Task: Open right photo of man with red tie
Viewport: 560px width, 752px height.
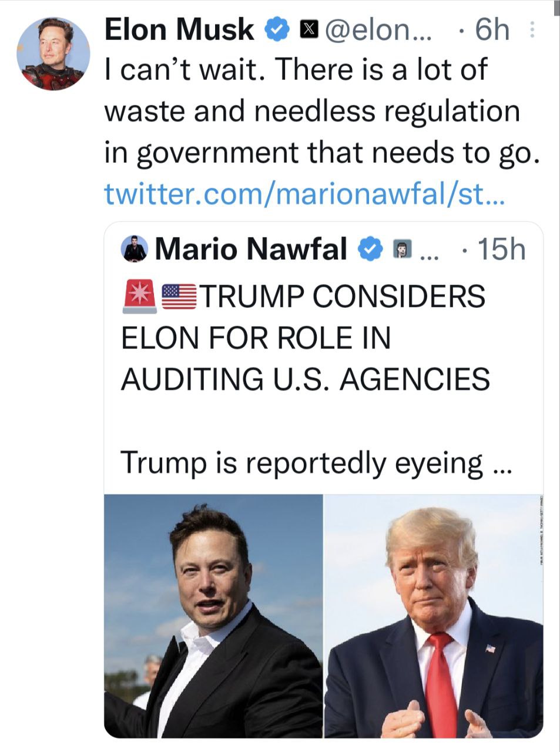Action: point(434,616)
